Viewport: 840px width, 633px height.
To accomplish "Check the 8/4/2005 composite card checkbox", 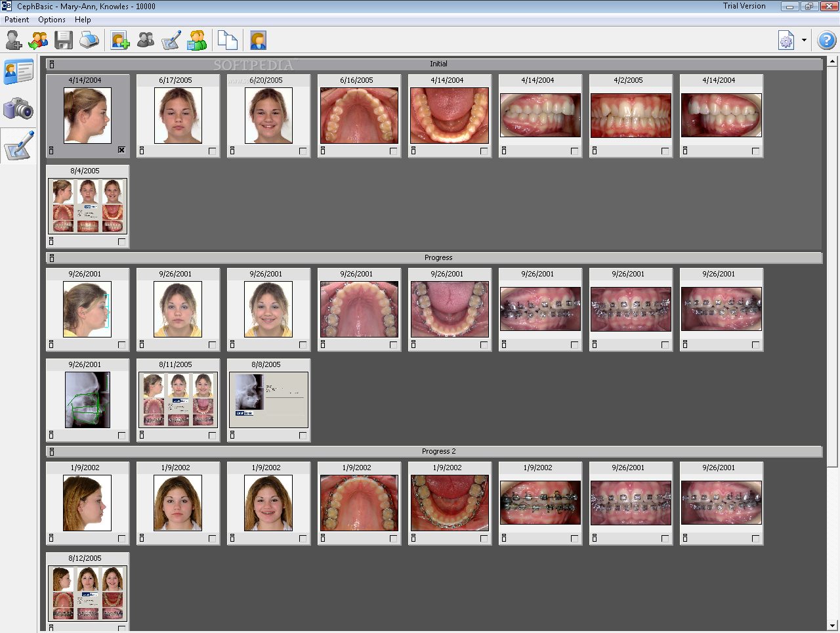I will tap(121, 242).
